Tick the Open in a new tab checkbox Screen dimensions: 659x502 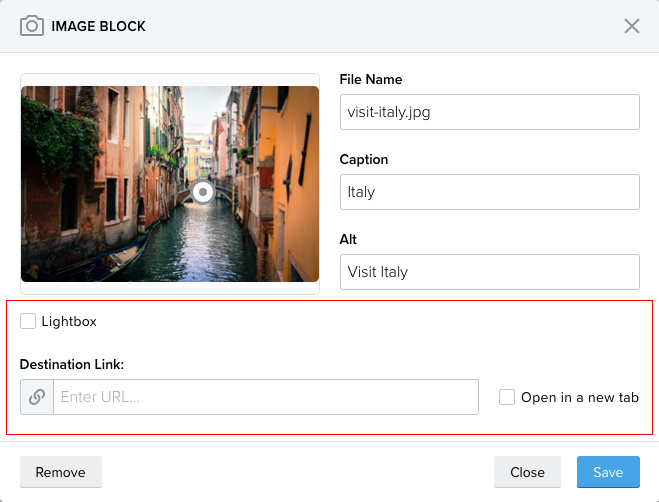point(507,397)
